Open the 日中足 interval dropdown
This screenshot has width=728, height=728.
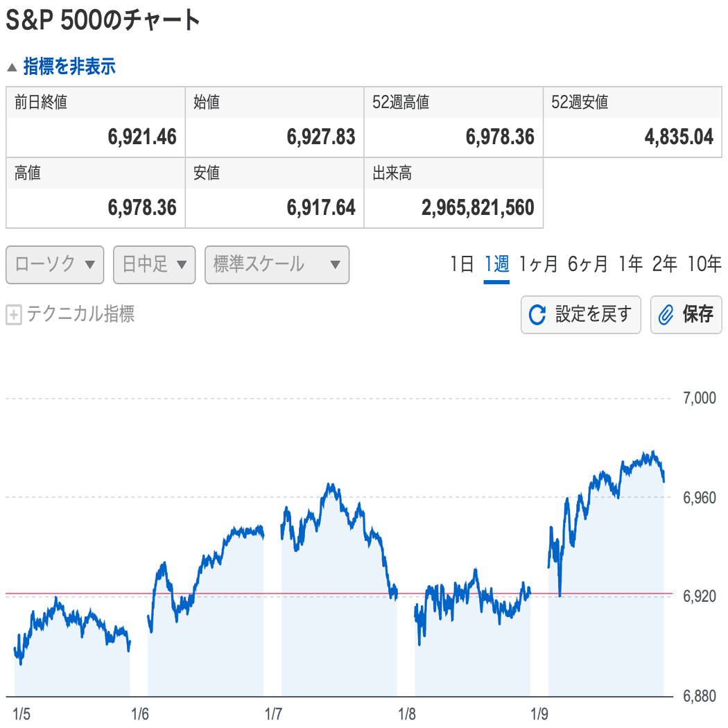[154, 264]
